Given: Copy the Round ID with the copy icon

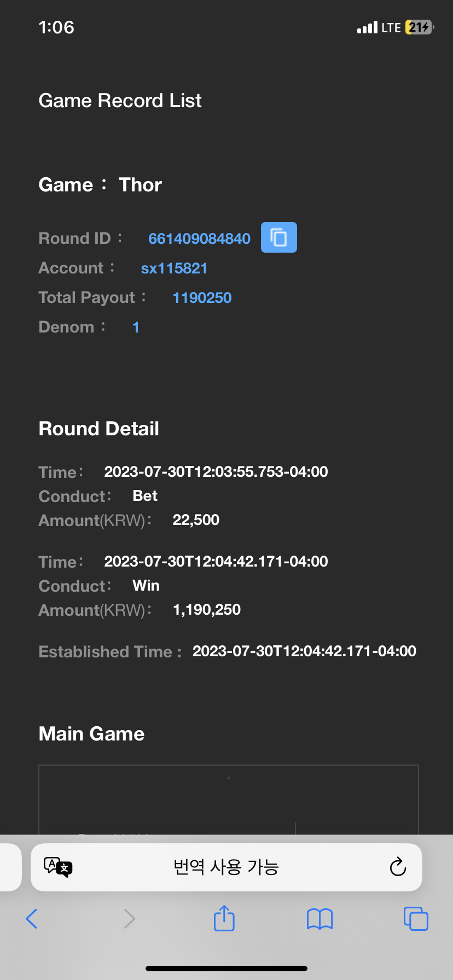Looking at the screenshot, I should [279, 237].
